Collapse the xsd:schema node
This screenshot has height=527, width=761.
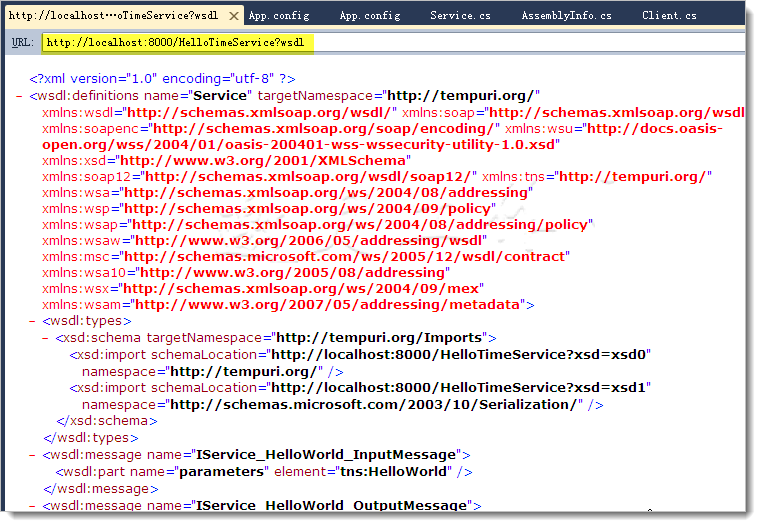click(x=45, y=338)
